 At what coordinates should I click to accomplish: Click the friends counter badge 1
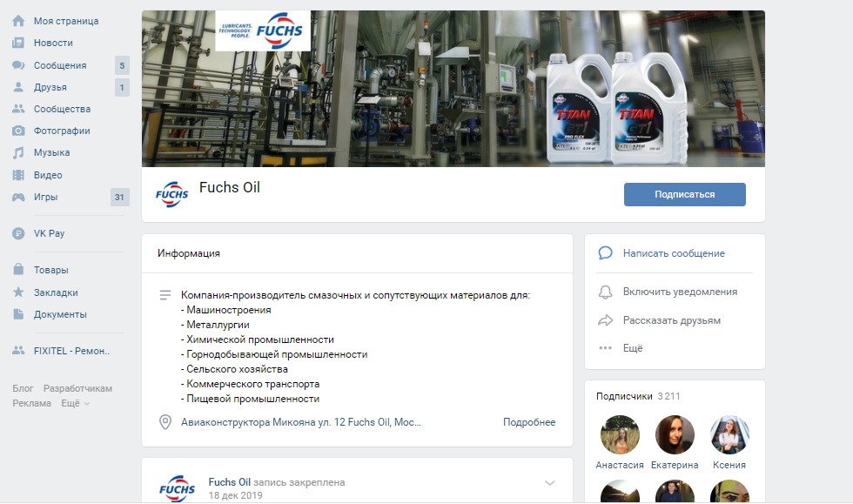[x=122, y=87]
